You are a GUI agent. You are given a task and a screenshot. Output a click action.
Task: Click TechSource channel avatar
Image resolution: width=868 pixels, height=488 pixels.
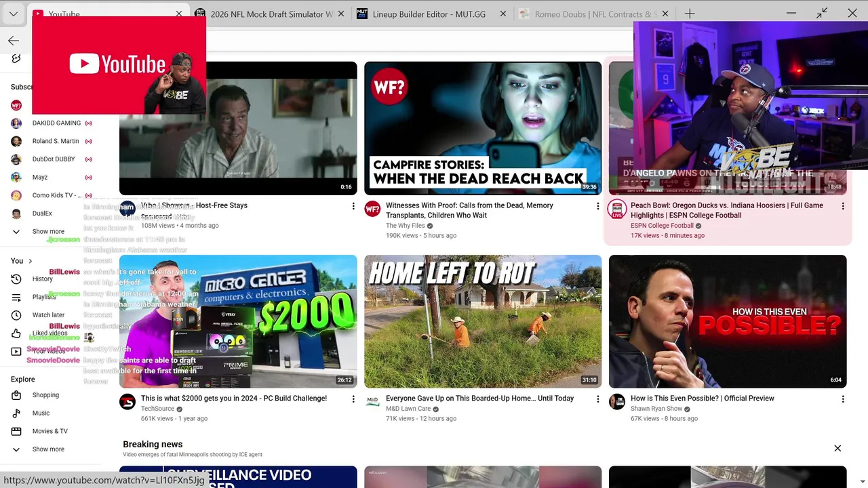[x=127, y=402]
